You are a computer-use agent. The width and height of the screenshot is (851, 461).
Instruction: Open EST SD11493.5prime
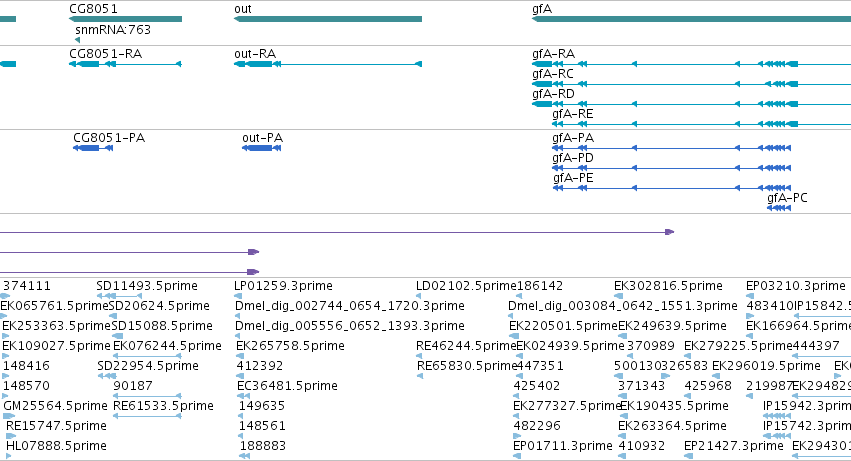(x=147, y=286)
